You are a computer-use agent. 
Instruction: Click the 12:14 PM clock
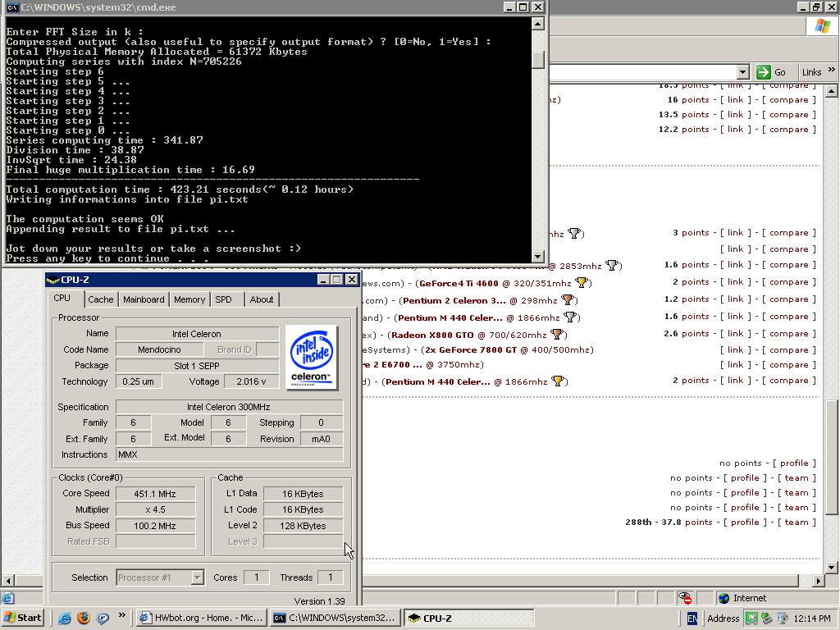(x=812, y=619)
